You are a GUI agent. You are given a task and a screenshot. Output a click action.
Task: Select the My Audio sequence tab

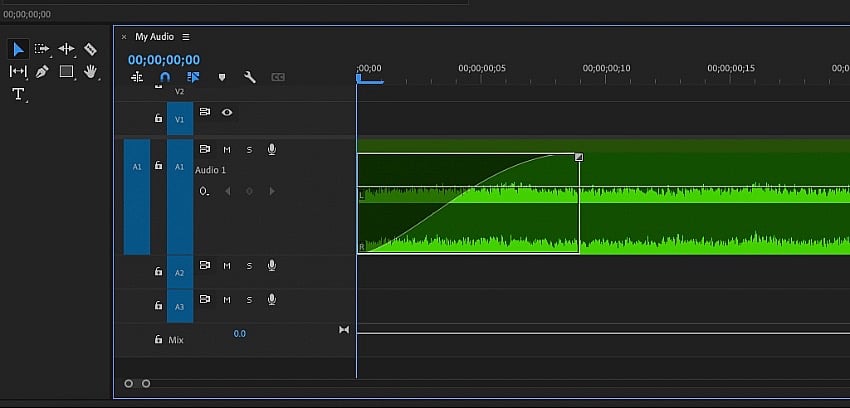154,37
